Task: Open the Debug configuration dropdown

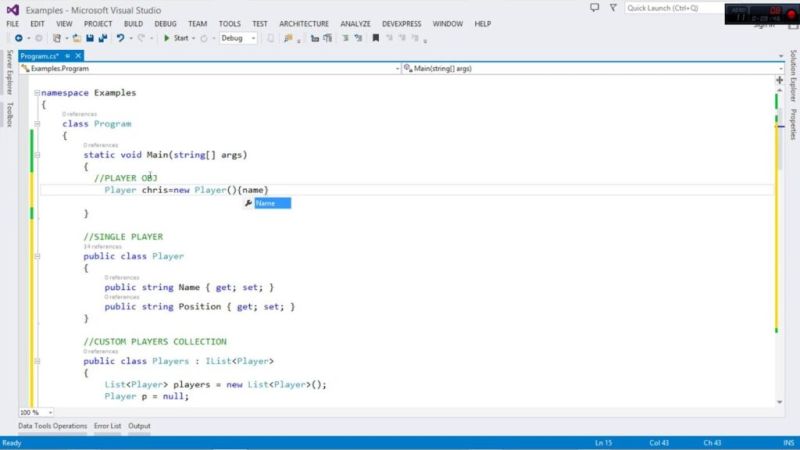Action: click(238, 38)
